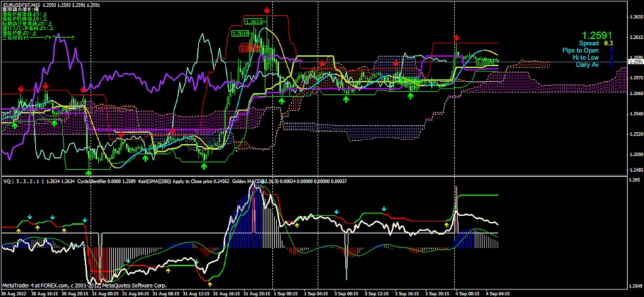Click the yellow up arrow before the 4 Sep indicator spike

point(447,223)
